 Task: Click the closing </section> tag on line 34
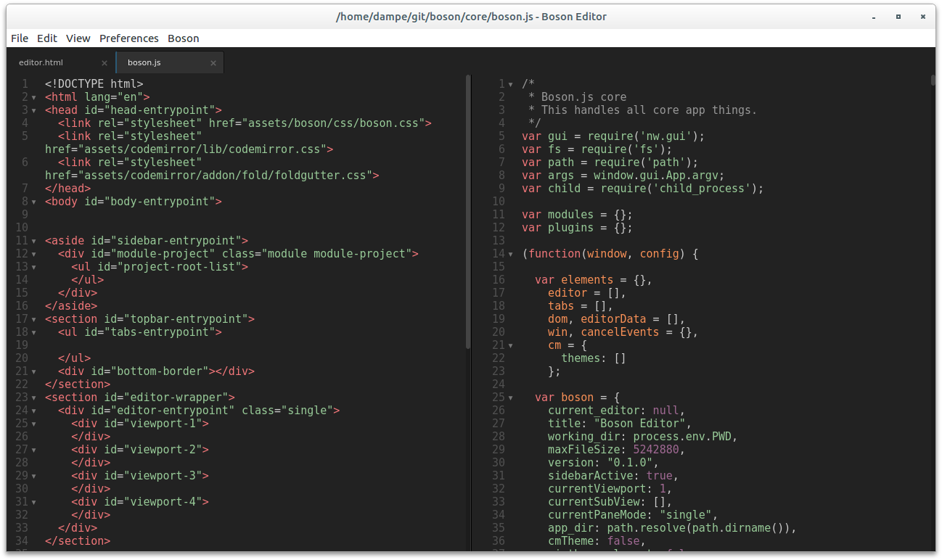click(x=78, y=541)
